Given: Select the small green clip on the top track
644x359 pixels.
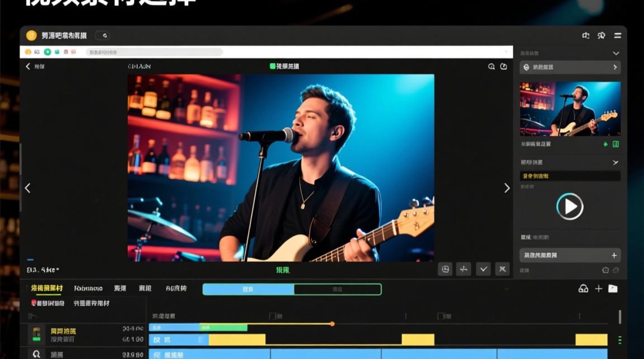Looking at the screenshot, I should coord(223,327).
